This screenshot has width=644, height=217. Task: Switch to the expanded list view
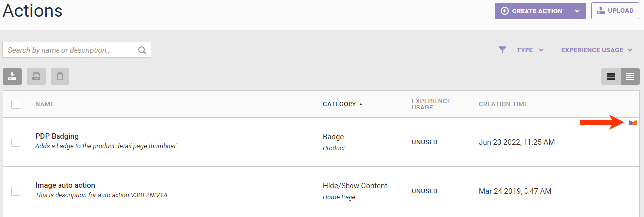click(611, 76)
